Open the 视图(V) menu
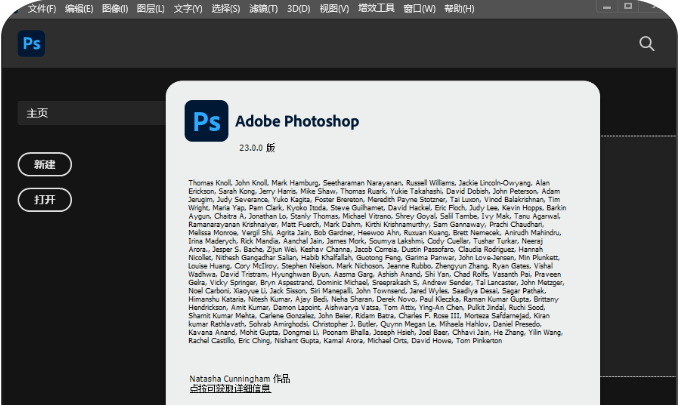 [x=335, y=9]
